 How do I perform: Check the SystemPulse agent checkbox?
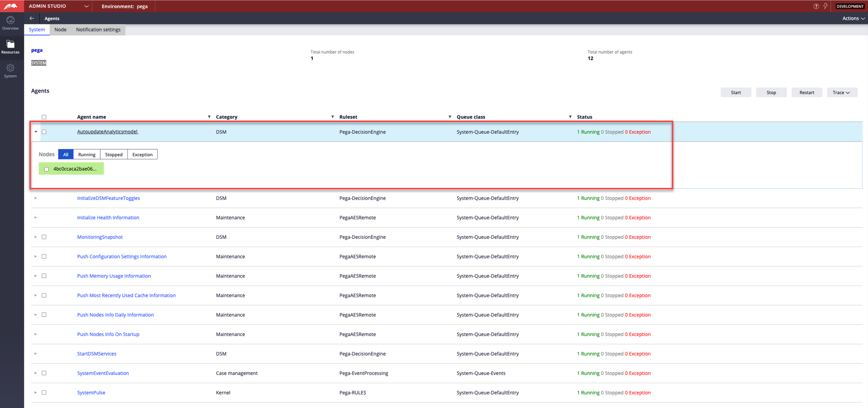click(44, 393)
